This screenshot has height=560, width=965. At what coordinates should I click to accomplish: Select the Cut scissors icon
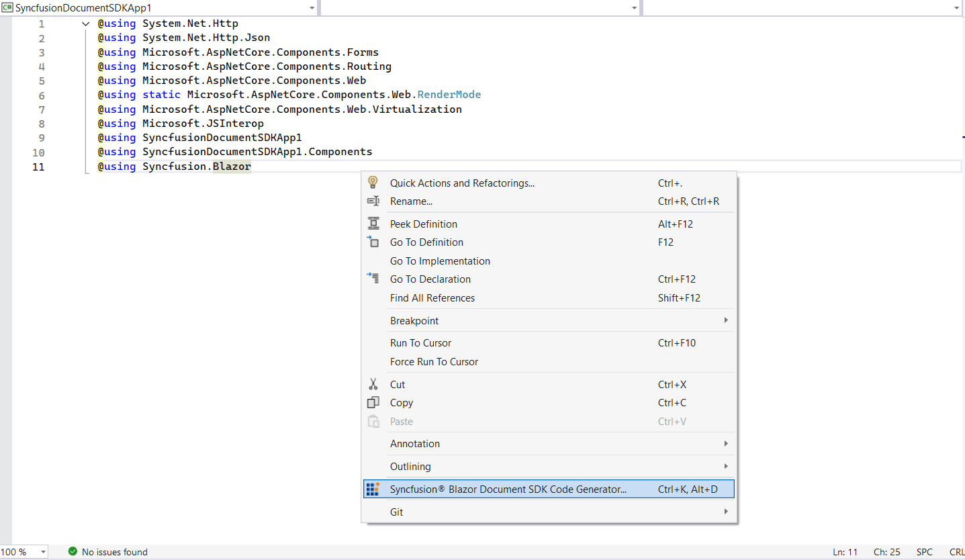tap(373, 384)
